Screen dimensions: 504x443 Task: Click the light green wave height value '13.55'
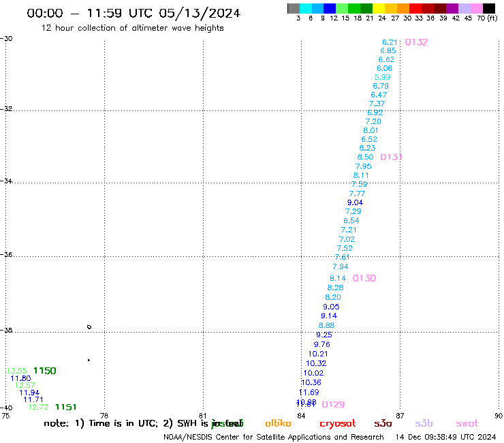(17, 371)
